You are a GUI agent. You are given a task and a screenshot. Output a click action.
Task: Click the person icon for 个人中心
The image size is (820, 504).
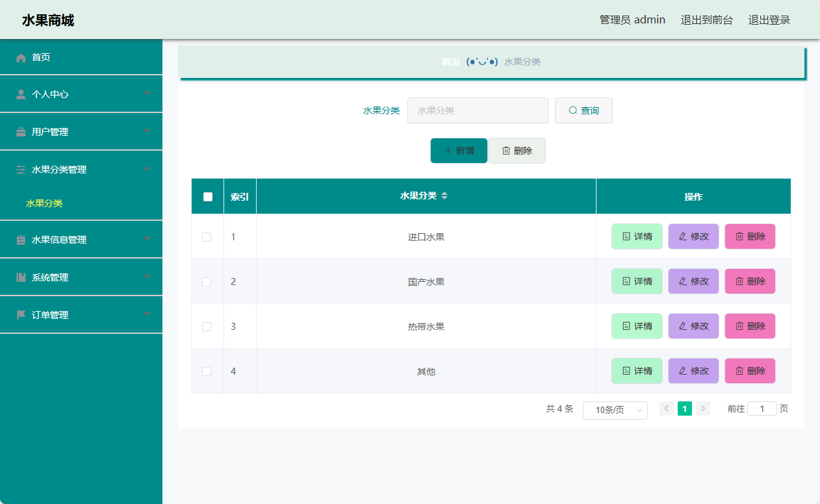point(20,94)
